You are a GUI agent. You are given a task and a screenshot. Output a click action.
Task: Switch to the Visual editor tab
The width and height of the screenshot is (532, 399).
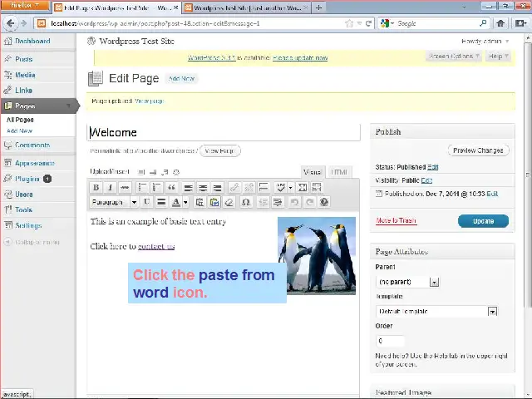pyautogui.click(x=313, y=172)
